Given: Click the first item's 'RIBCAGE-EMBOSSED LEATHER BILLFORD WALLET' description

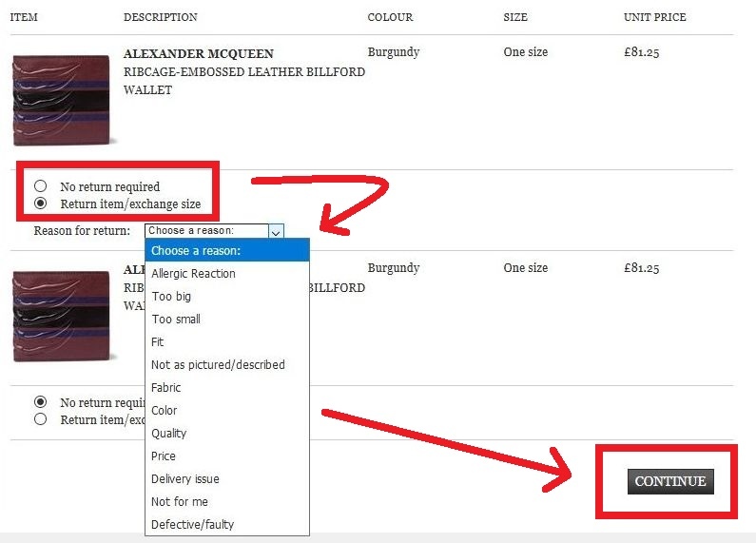Looking at the screenshot, I should (244, 81).
